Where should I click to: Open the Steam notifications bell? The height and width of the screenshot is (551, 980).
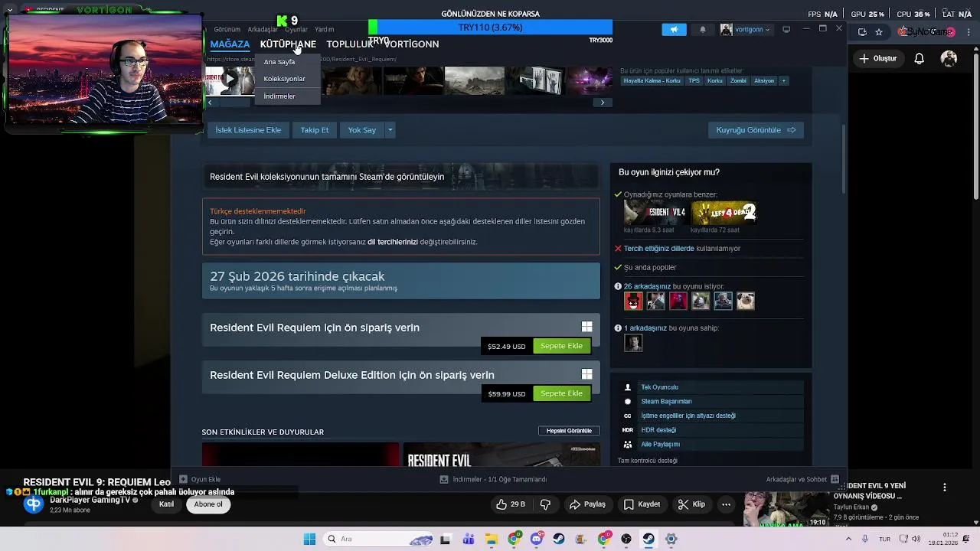tap(703, 29)
